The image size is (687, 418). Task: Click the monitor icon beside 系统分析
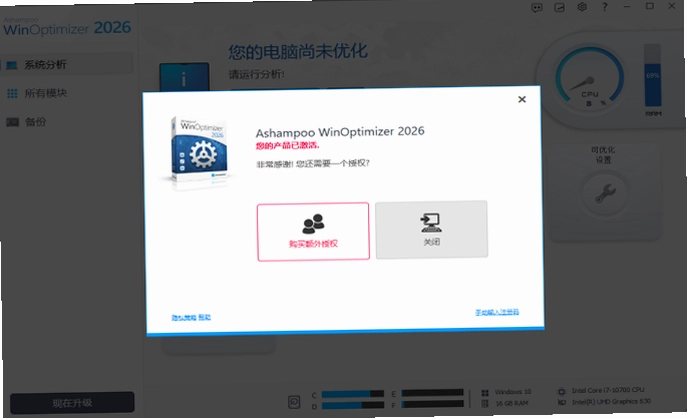coord(12,65)
